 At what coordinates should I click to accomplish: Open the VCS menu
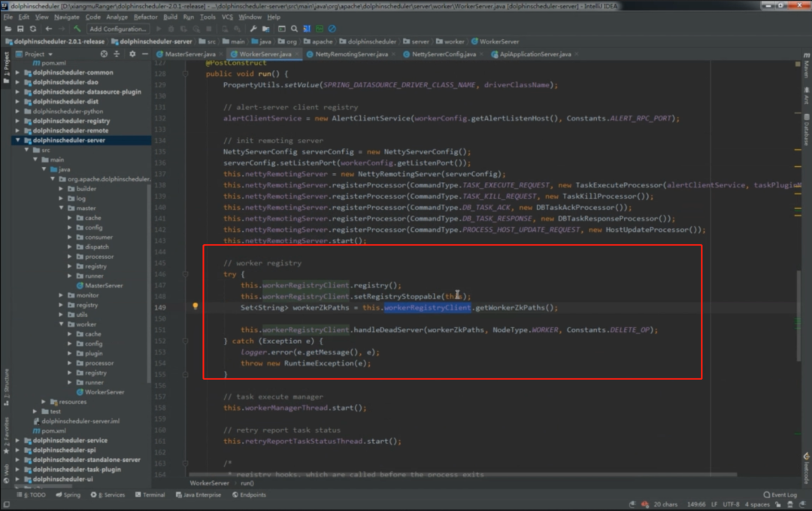pos(227,17)
